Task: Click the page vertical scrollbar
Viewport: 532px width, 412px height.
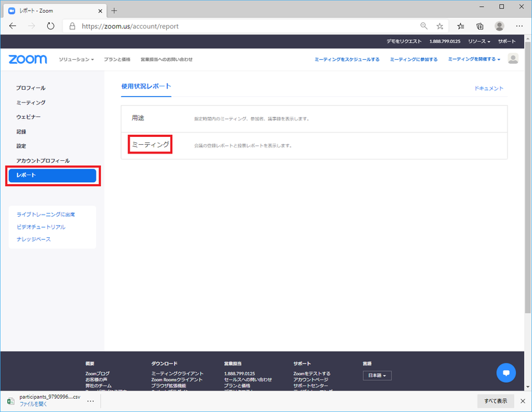Action: click(x=527, y=176)
